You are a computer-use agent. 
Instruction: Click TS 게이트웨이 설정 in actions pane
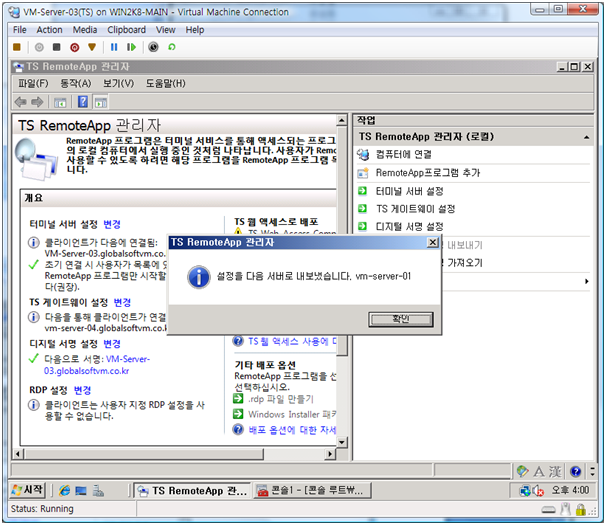click(x=415, y=209)
